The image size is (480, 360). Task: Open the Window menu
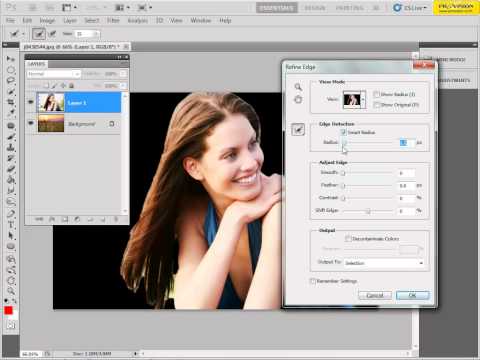point(201,20)
